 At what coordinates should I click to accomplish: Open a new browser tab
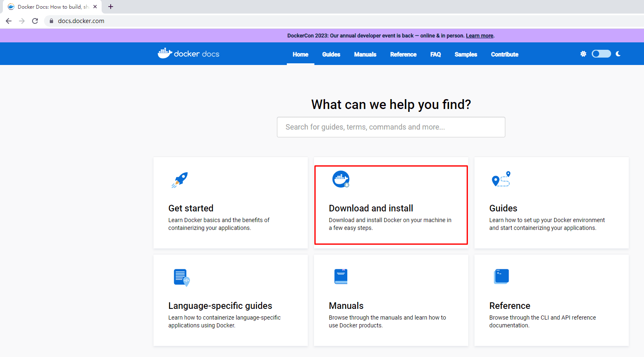click(111, 7)
